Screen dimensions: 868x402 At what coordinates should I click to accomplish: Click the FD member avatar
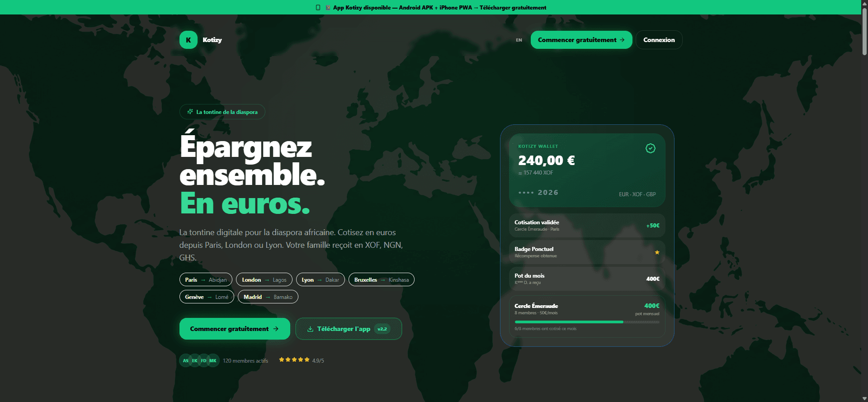coord(204,360)
